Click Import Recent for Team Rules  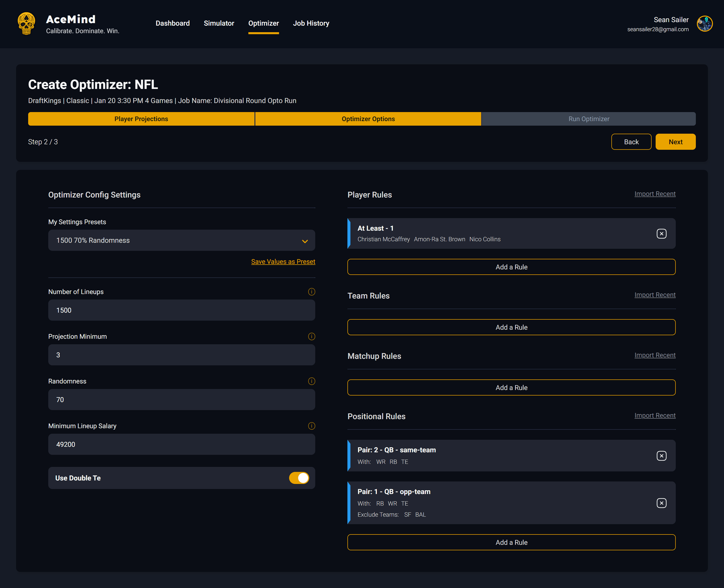coord(655,295)
